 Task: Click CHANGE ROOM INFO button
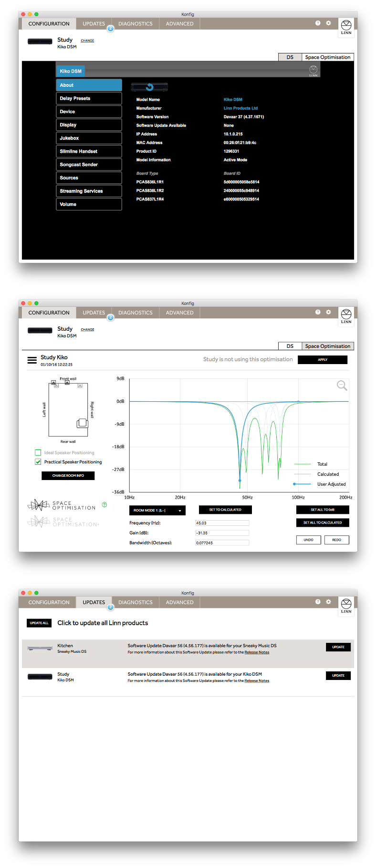coord(68,476)
